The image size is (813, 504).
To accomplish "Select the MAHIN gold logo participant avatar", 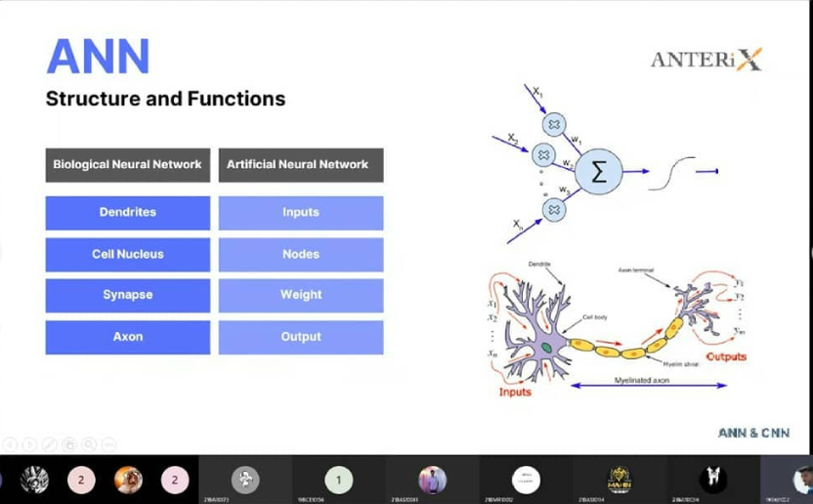I will (620, 480).
